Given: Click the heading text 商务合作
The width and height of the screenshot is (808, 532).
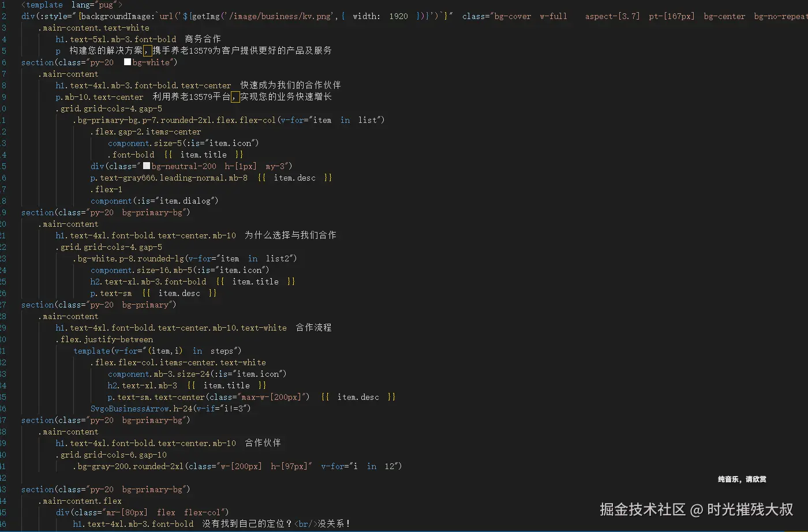Looking at the screenshot, I should tap(201, 39).
